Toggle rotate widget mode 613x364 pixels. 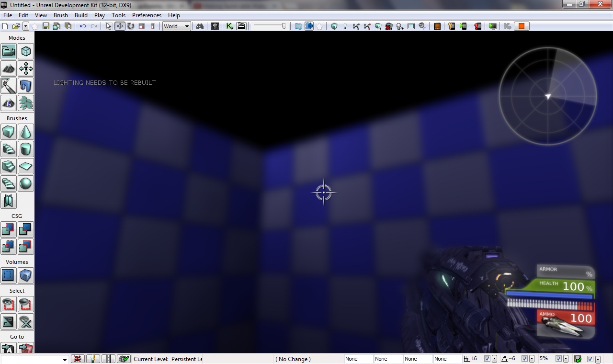(131, 26)
